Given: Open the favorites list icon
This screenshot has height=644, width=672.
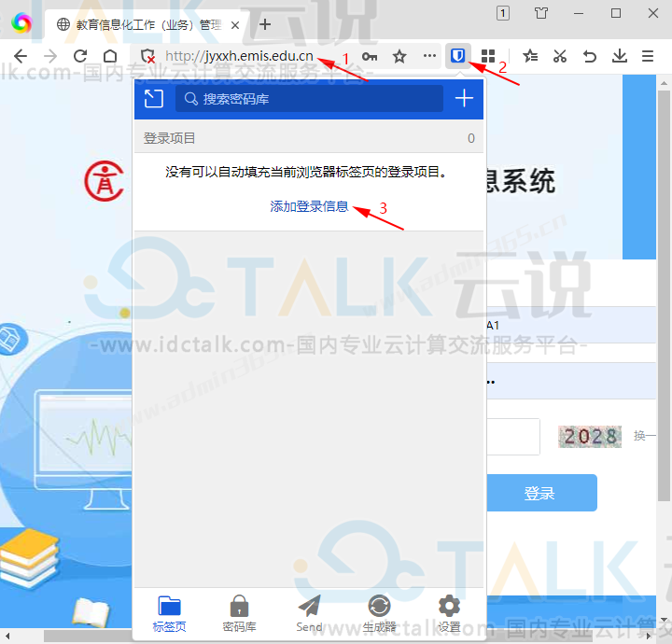Looking at the screenshot, I should (x=530, y=56).
